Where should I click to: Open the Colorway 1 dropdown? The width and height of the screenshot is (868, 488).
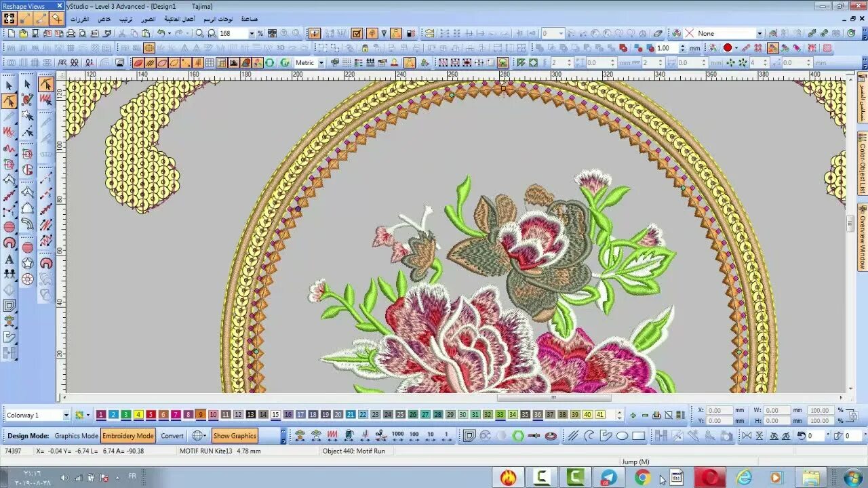tap(66, 415)
